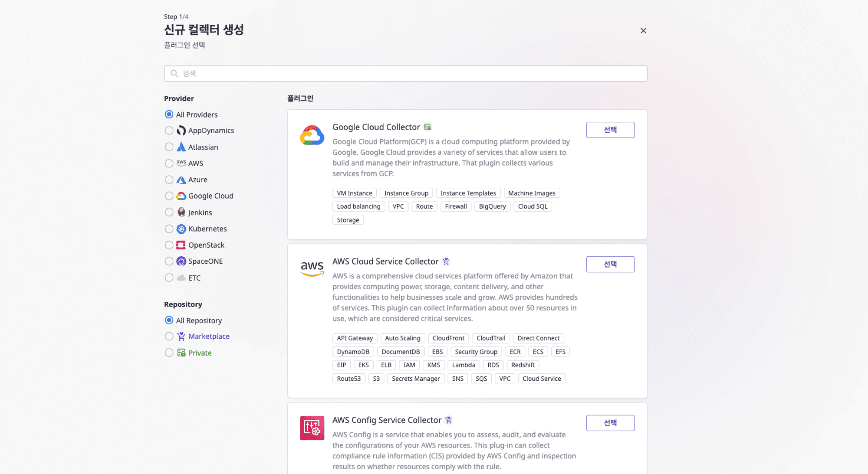The width and height of the screenshot is (868, 474).
Task: Click the Lambda tag
Action: pyautogui.click(x=464, y=365)
